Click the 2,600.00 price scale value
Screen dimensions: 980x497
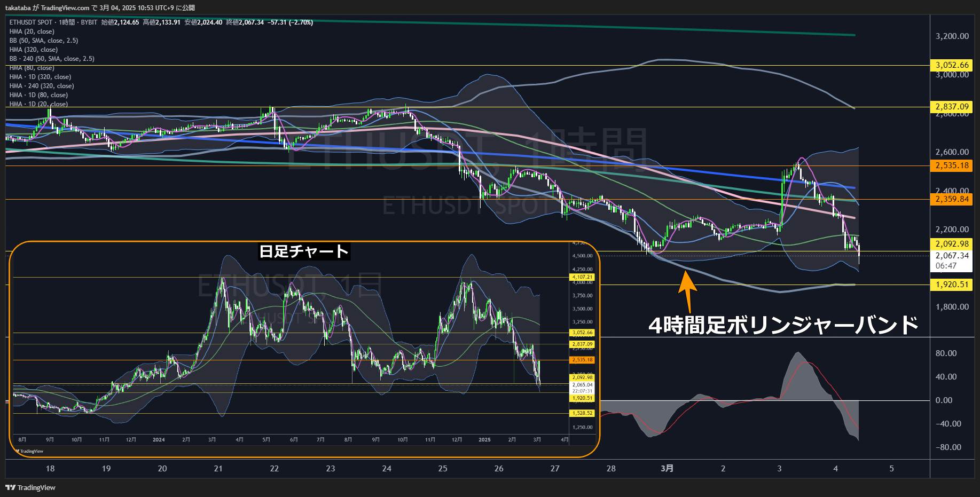tap(952, 152)
